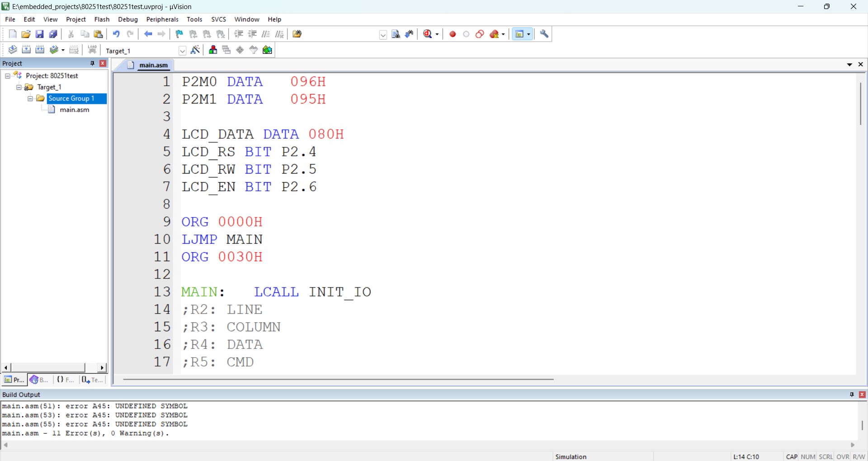Open Options for Target magic wand icon
The width and height of the screenshot is (868, 461).
195,50
